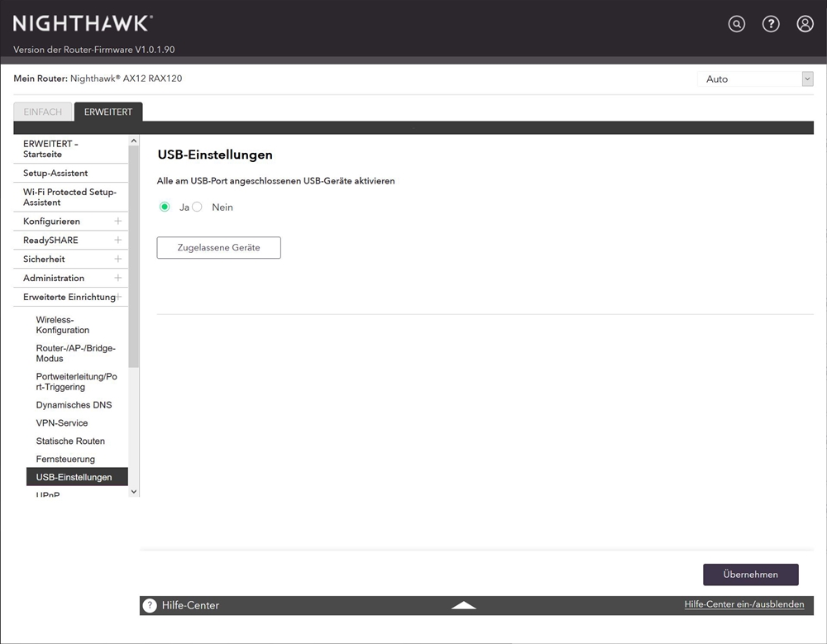Expand the Administration menu section
This screenshot has width=827, height=644.
[117, 279]
